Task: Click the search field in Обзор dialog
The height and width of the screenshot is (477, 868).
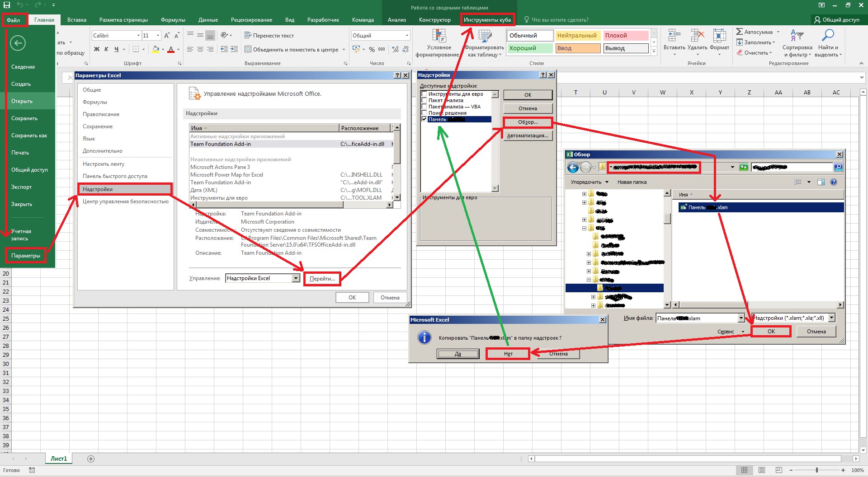Action: [792, 167]
